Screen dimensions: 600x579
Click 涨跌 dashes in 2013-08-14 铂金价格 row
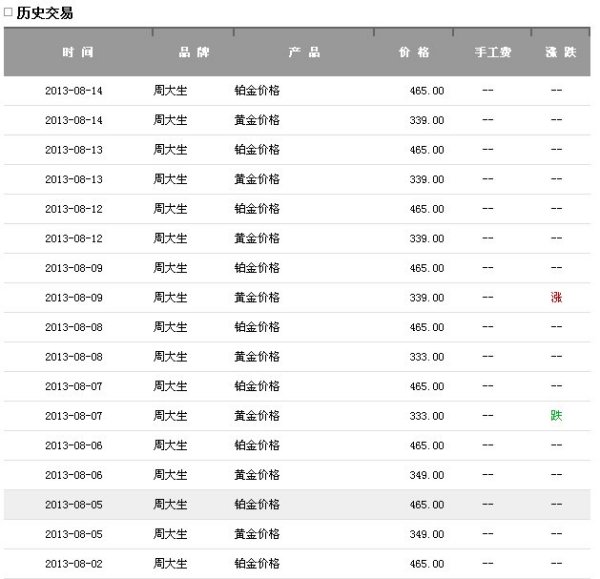[x=556, y=90]
